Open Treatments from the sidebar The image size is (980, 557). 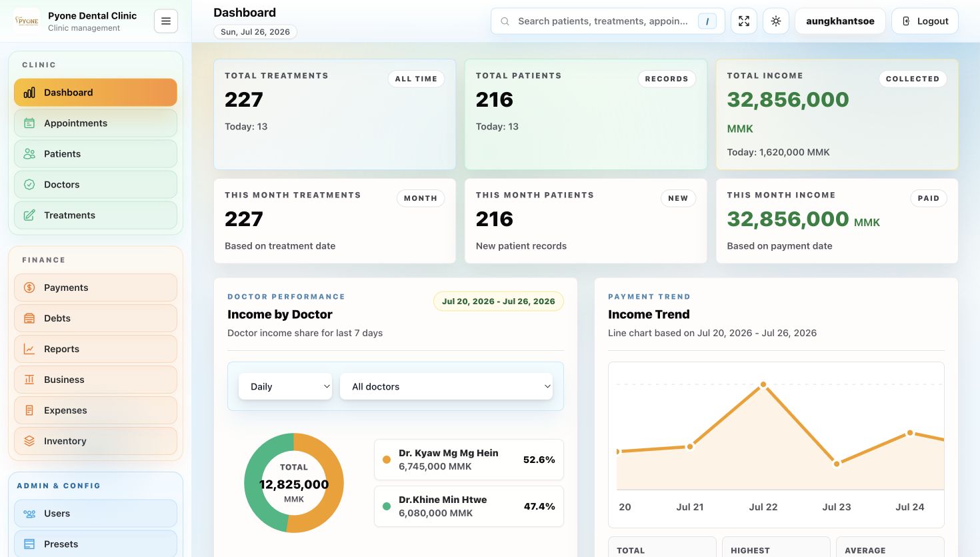tap(95, 215)
